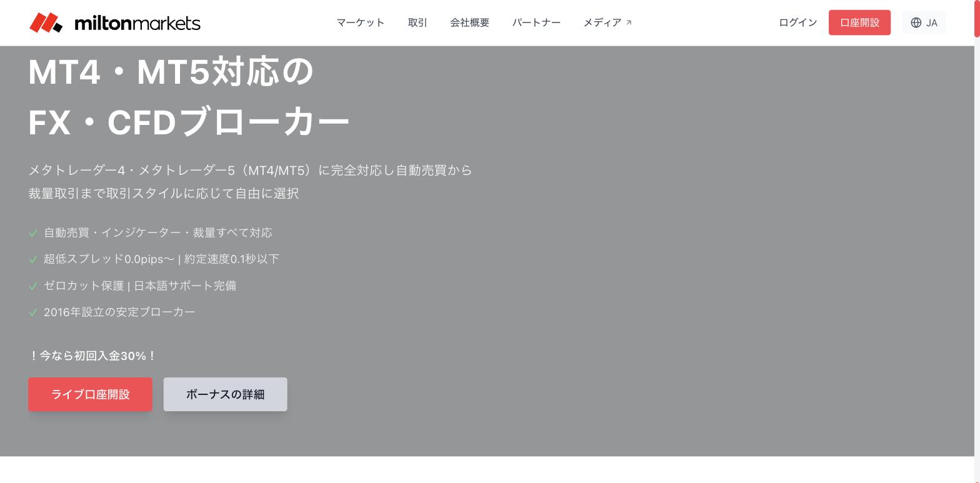Open the メディア external link
The width and height of the screenshot is (980, 483).
[x=607, y=22]
